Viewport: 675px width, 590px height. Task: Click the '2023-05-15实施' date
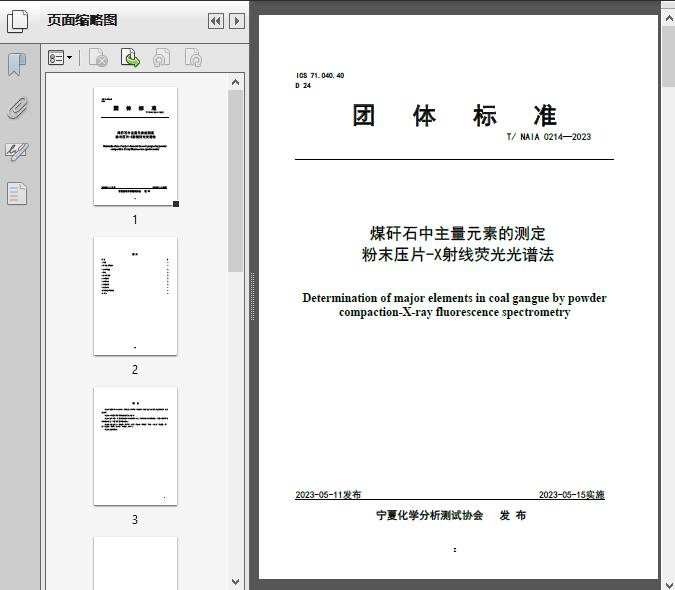point(572,495)
